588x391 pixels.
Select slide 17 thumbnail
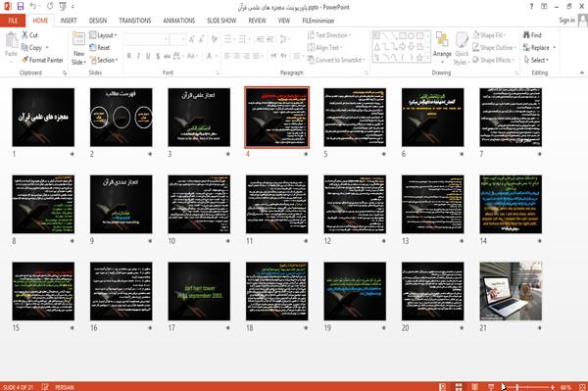199,291
